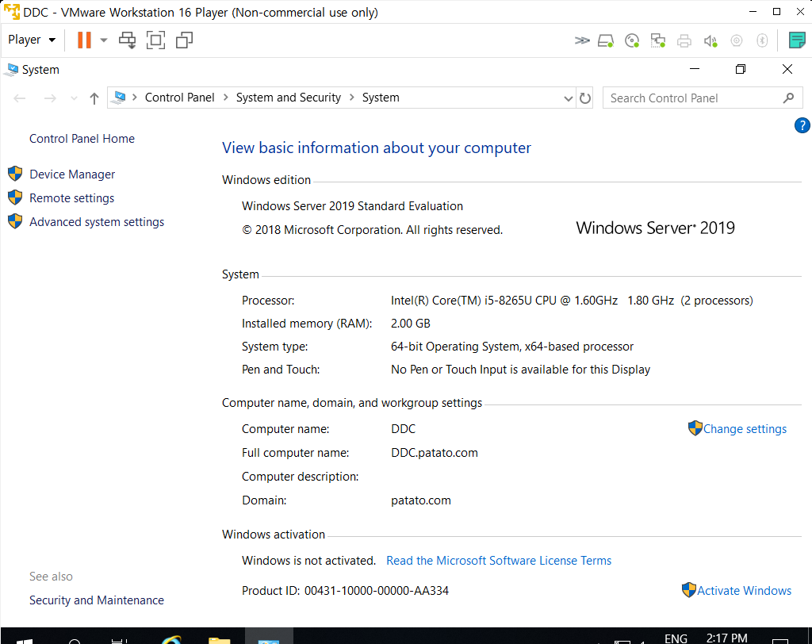This screenshot has height=644, width=812.
Task: Click the 2.00 GB installed memory value
Action: (x=410, y=324)
